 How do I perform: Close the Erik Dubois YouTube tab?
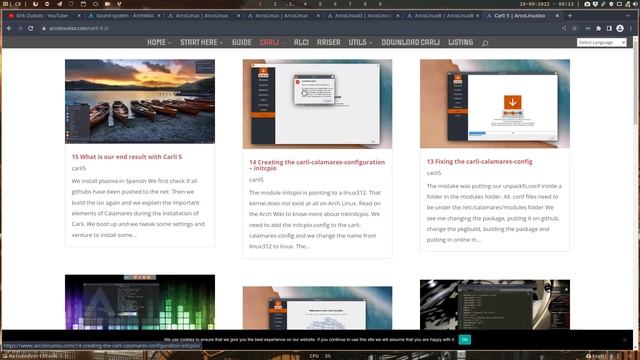point(79,16)
